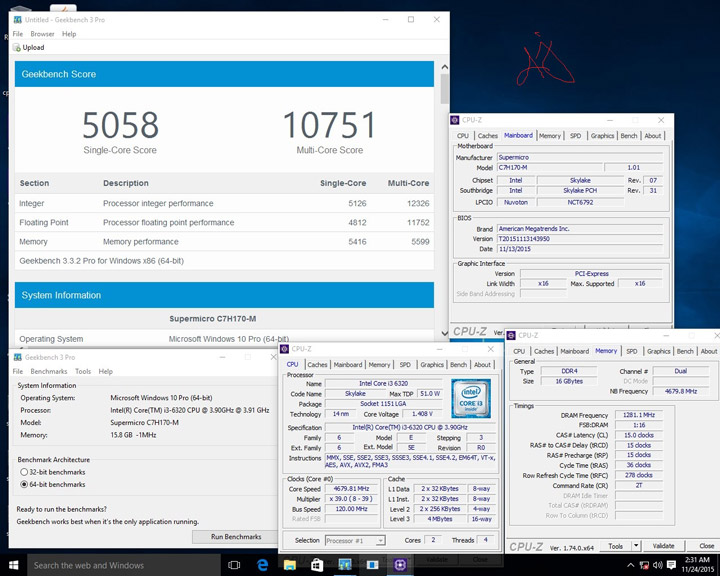The image size is (720, 576).
Task: Click the scroll-down arrow in Geekbench results
Action: click(444, 333)
